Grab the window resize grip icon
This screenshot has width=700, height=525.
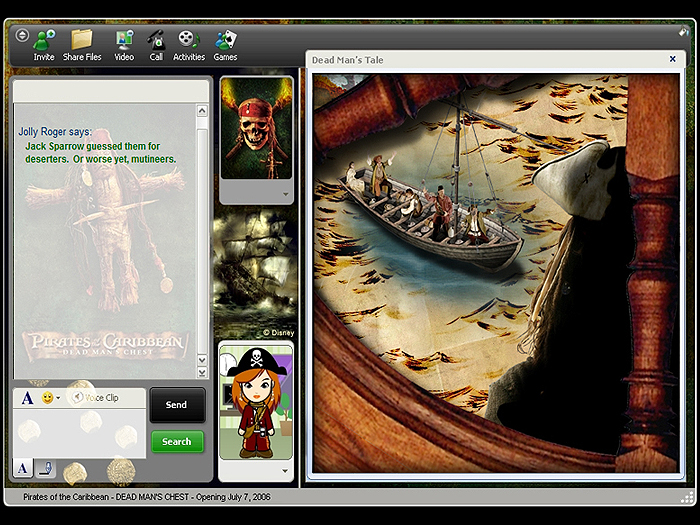pyautogui.click(x=687, y=497)
